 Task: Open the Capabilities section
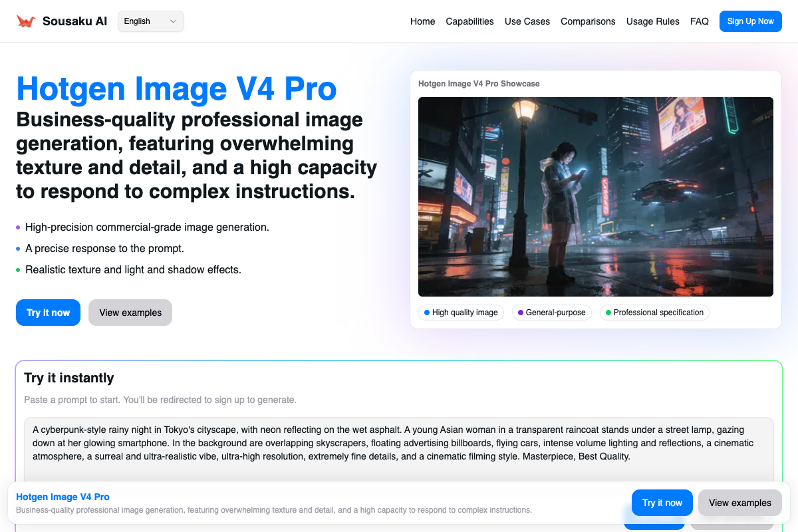click(x=469, y=21)
